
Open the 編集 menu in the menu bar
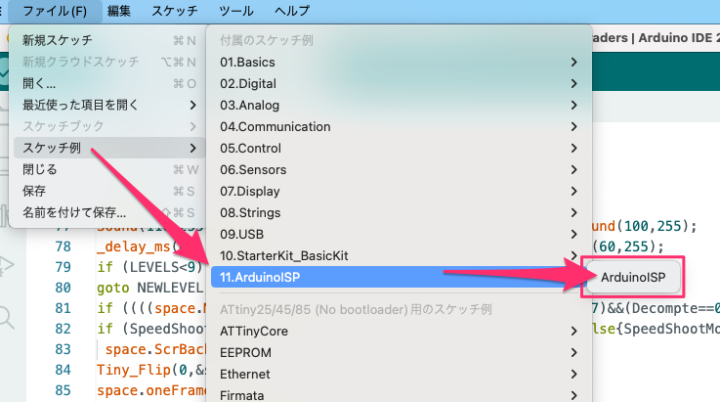[x=119, y=11]
